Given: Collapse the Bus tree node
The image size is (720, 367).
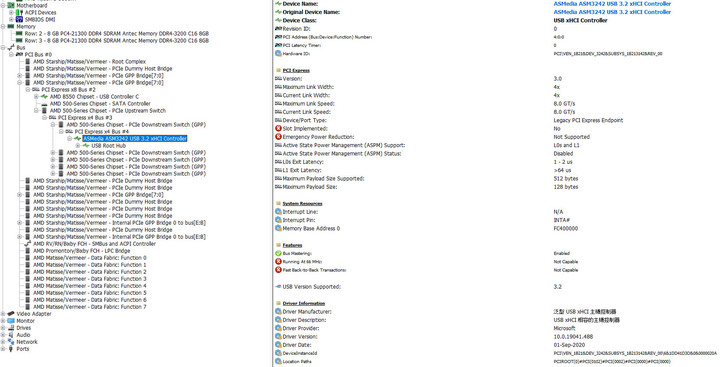Looking at the screenshot, I should tap(3, 47).
